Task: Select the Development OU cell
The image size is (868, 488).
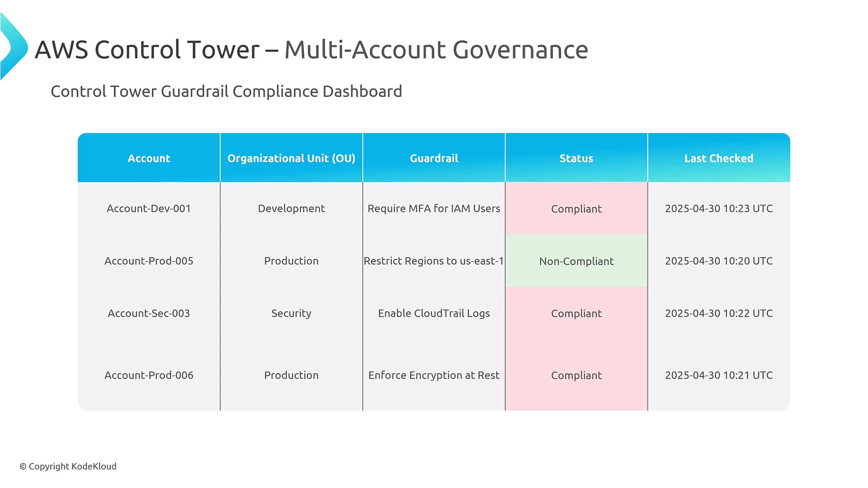Action: [291, 208]
